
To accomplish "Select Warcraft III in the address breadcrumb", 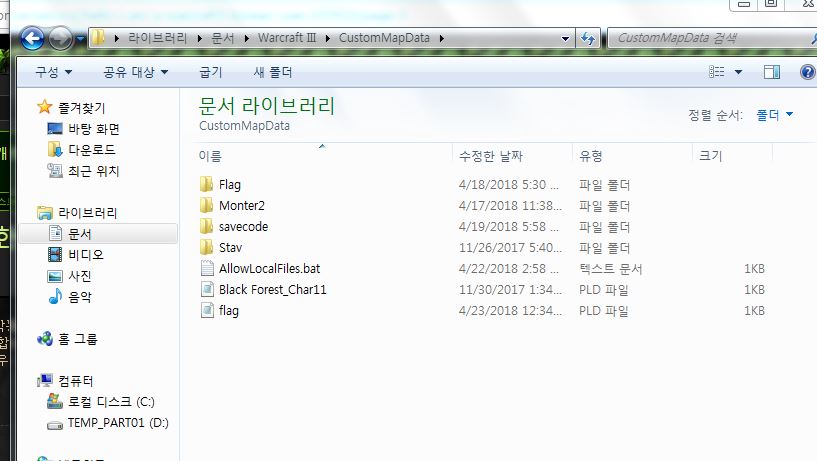I will coord(287,38).
